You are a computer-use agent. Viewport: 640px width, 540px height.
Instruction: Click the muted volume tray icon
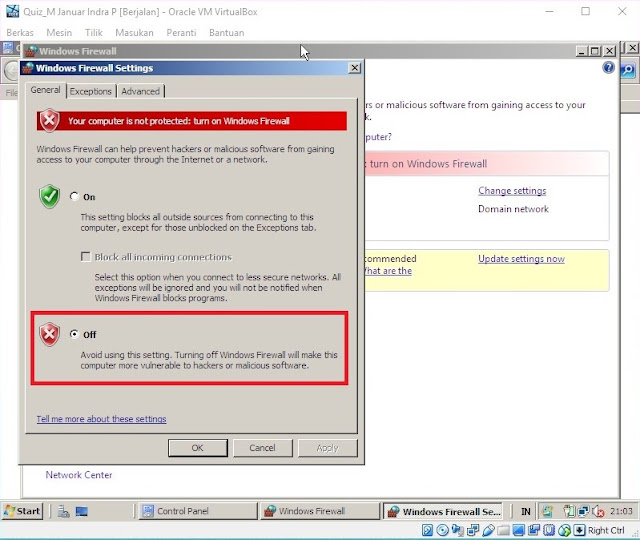(598, 511)
